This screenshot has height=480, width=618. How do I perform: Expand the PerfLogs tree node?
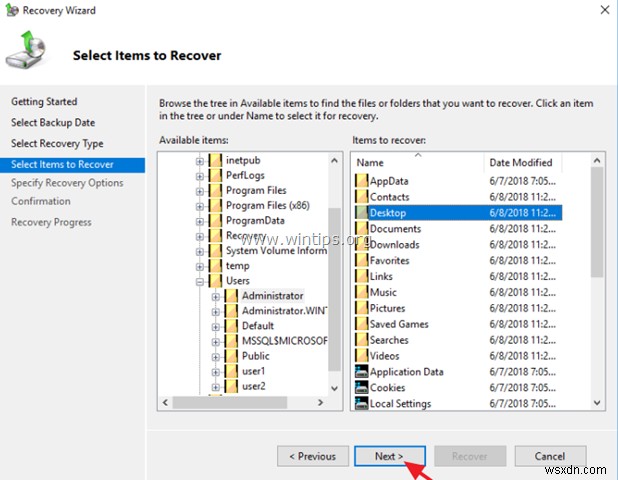point(200,176)
